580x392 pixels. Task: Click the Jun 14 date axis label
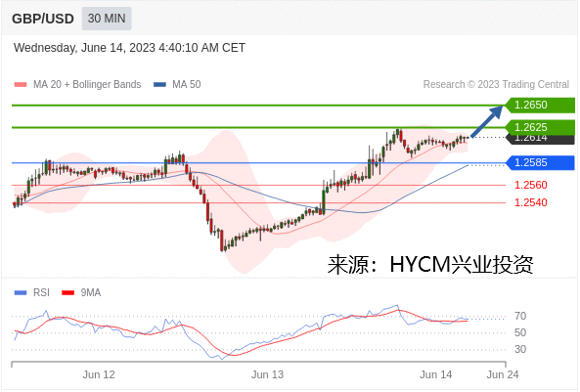pos(436,374)
